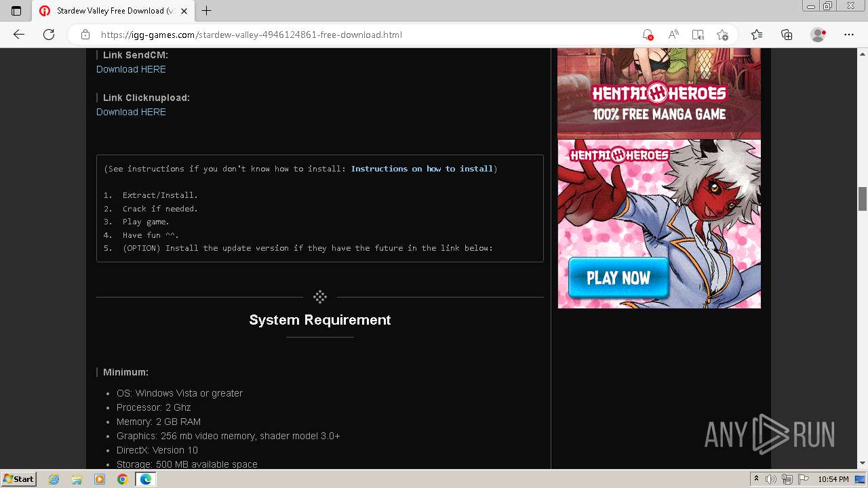Click the Play Now ad button
Screen dimensions: 868x488
click(618, 278)
